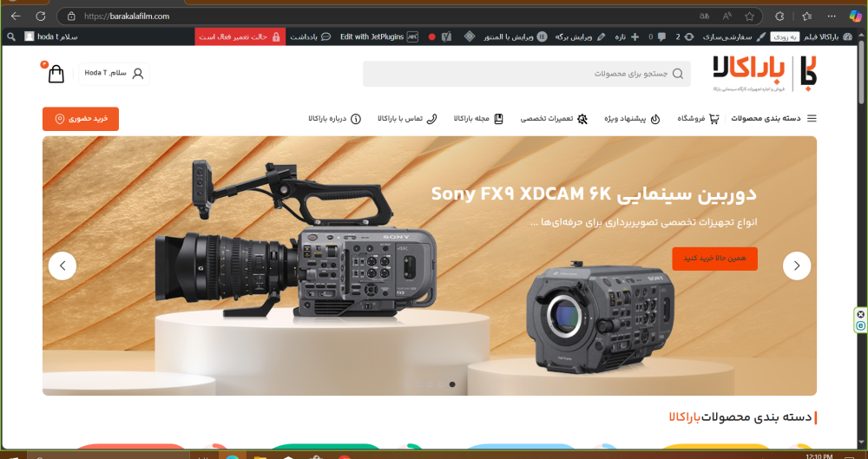Open درباره باراکالا about page

coord(335,119)
